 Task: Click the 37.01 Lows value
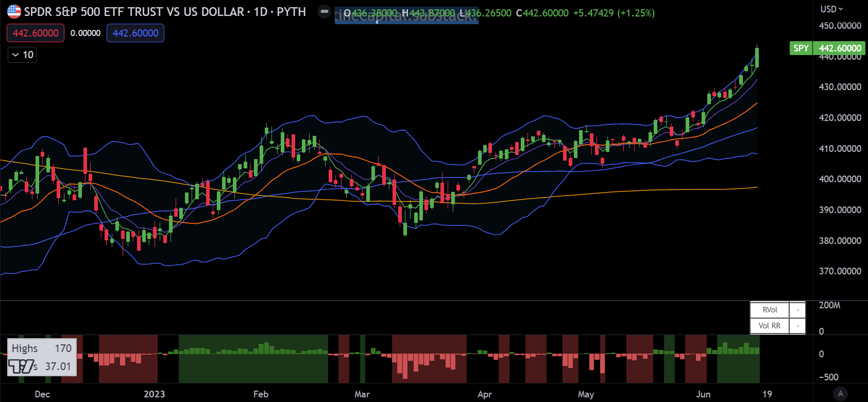[x=58, y=366]
